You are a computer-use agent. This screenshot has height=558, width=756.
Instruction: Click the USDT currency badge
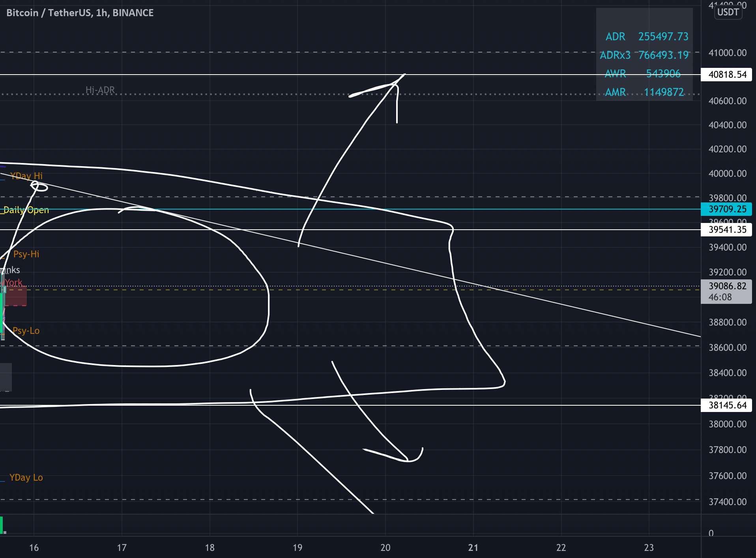(728, 12)
